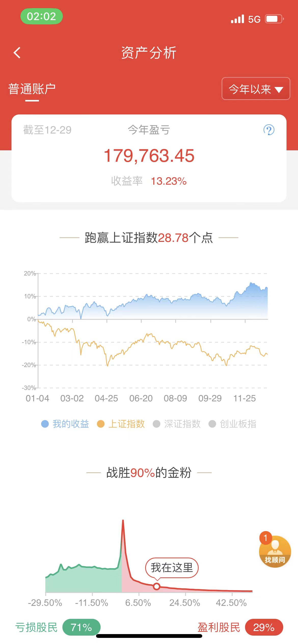Tap the 我在这里 speech bubble

click(x=172, y=568)
